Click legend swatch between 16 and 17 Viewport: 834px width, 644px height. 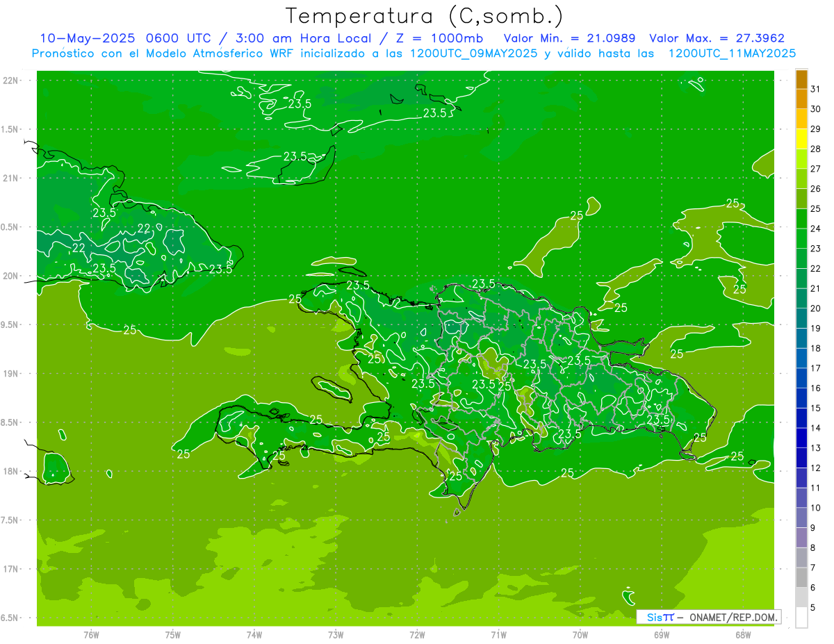801,378
